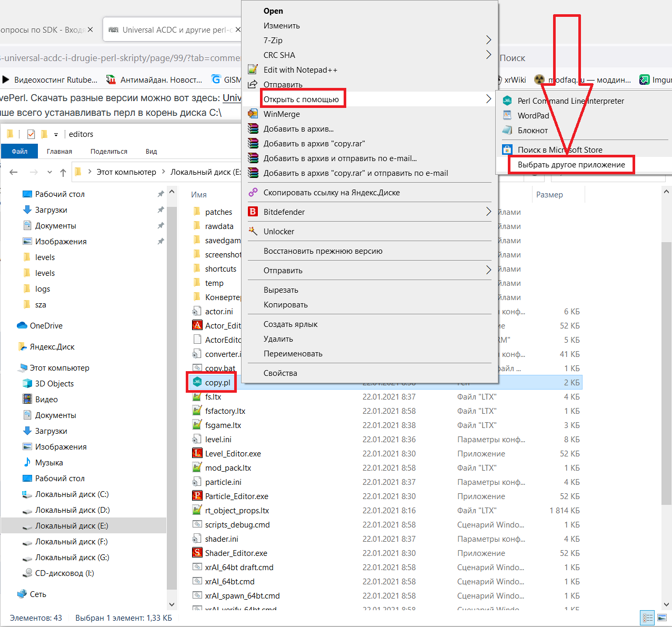Choose Выбрать другое приложение

(x=571, y=164)
